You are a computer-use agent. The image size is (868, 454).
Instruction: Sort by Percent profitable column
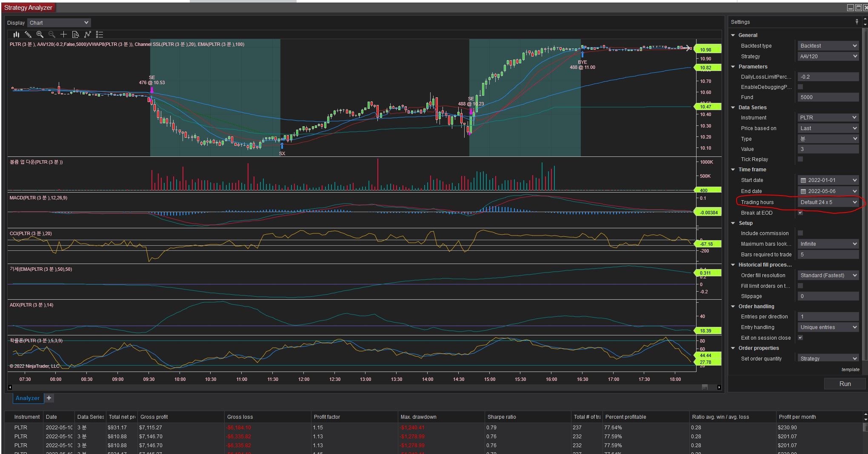[x=646, y=417]
